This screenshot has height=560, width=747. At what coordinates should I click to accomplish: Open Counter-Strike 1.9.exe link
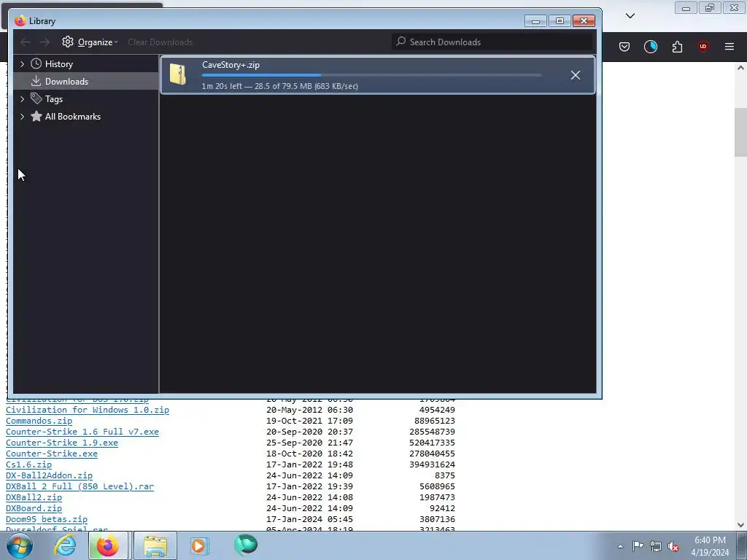[x=62, y=443]
